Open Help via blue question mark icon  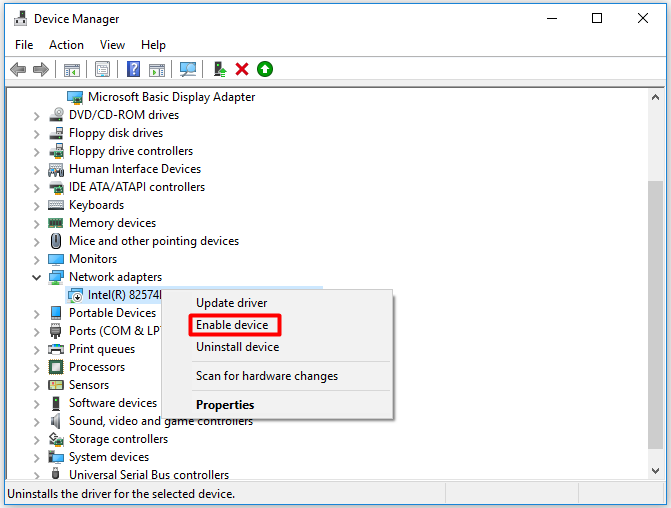[134, 69]
